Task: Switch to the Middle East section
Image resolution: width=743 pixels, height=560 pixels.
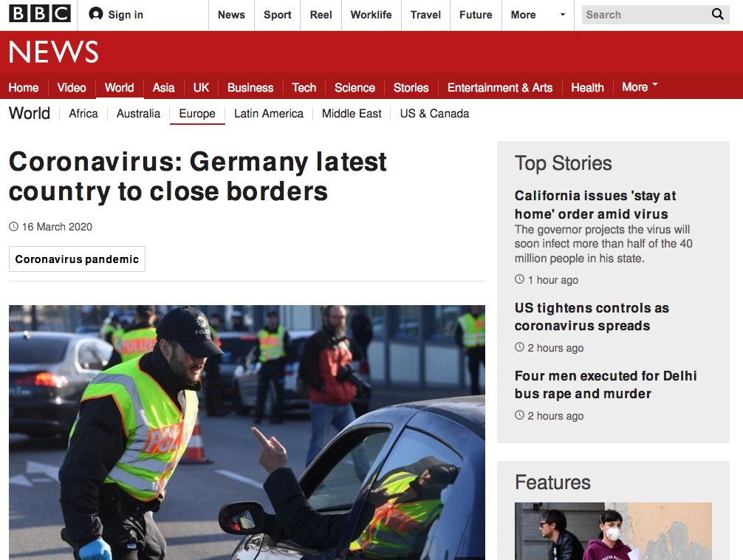Action: 352,114
